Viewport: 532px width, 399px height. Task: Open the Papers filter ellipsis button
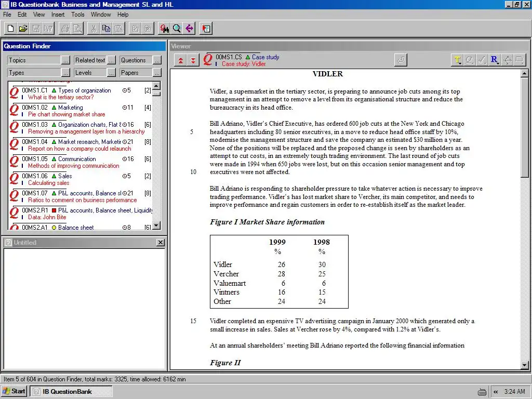coord(157,73)
